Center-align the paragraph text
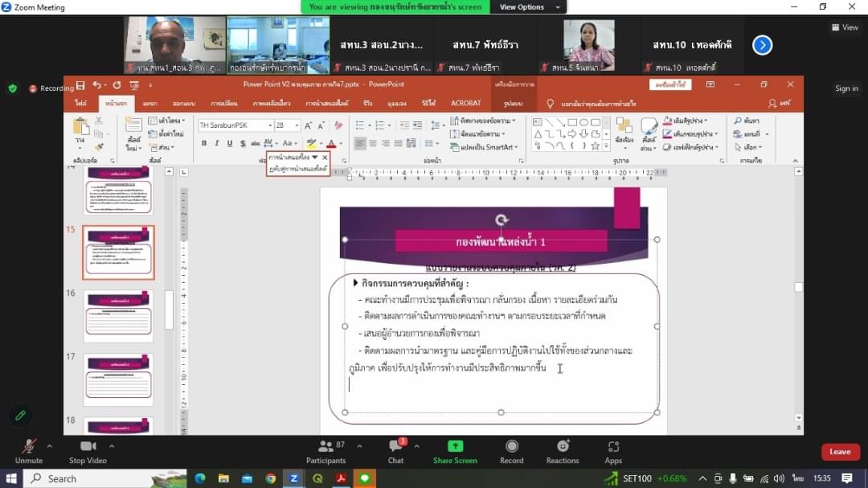 (373, 143)
